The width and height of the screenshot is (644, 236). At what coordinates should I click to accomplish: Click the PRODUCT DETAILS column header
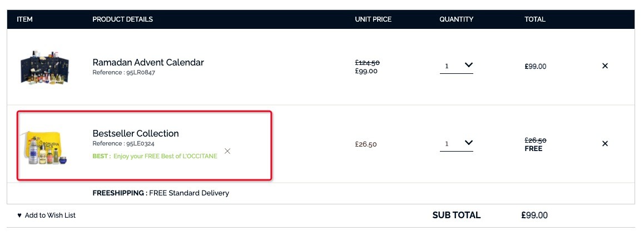123,19
